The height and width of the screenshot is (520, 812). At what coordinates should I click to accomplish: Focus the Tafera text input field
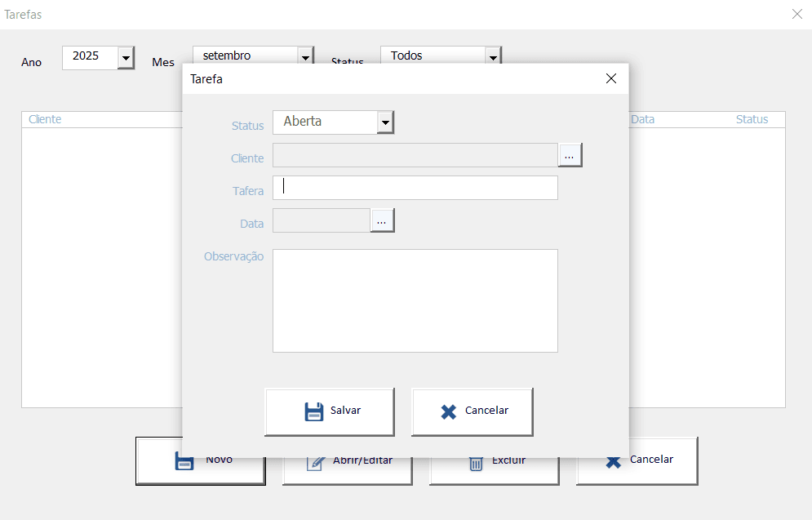pos(415,188)
